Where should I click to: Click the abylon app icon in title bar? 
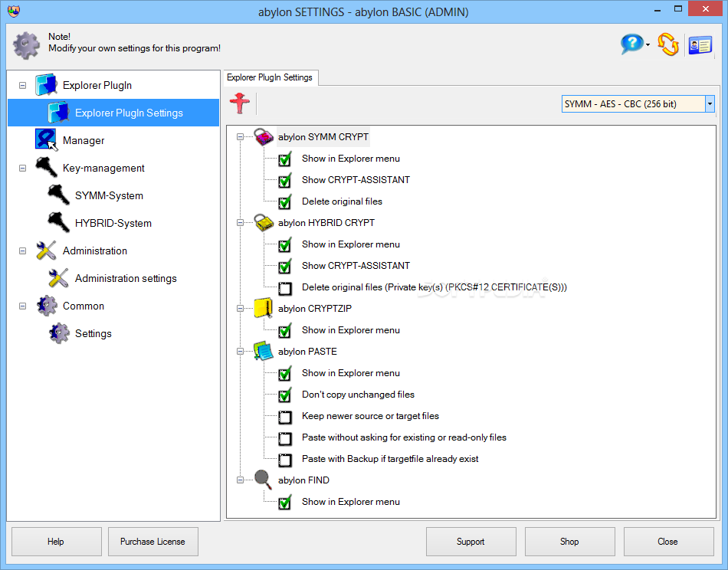[14, 11]
